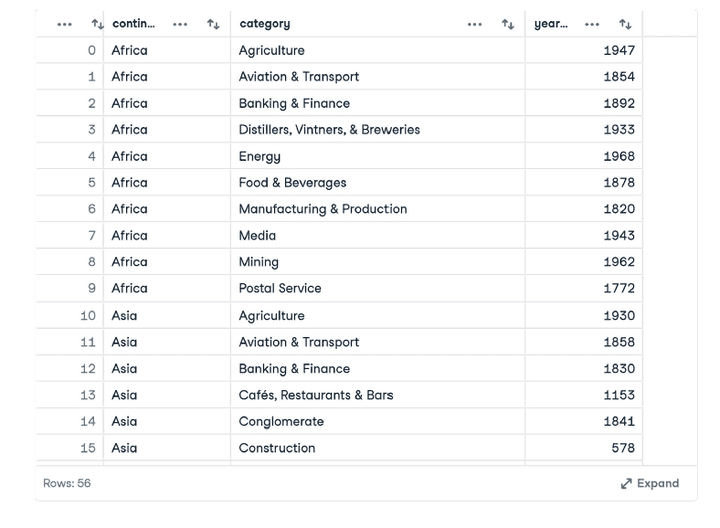This screenshot has width=720, height=528.
Task: Click the continent column header label
Action: click(x=134, y=24)
